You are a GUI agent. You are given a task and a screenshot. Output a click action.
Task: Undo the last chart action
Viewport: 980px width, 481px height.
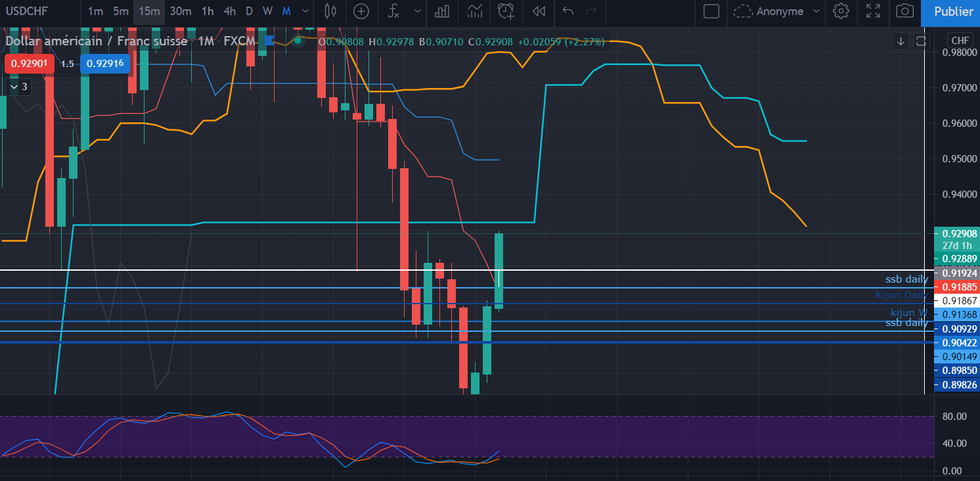[569, 11]
